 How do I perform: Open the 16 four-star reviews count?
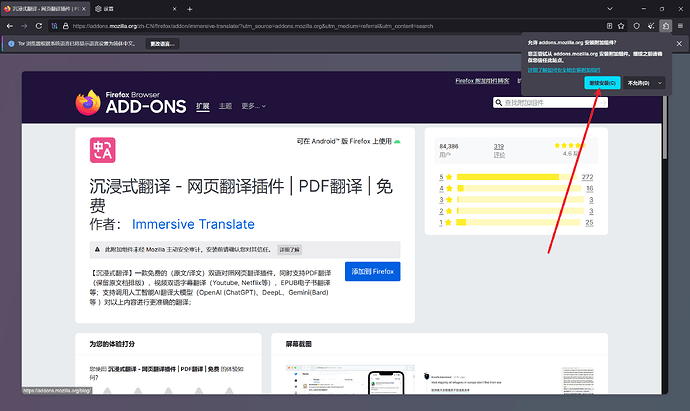point(589,188)
